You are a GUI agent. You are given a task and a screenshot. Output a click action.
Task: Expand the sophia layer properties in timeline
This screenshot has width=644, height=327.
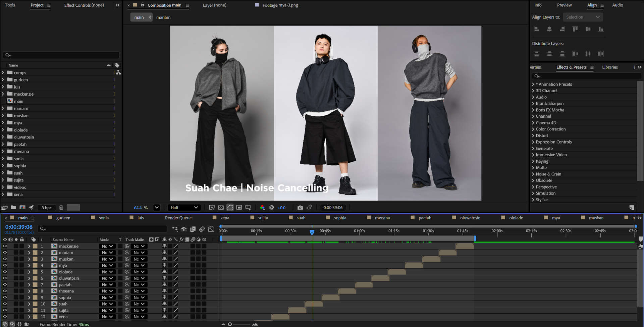(x=29, y=297)
